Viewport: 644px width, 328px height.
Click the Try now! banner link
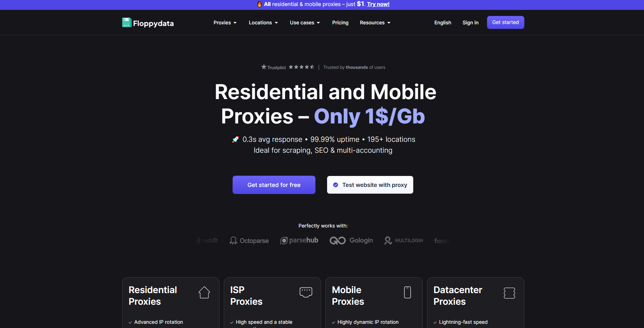[x=378, y=4]
